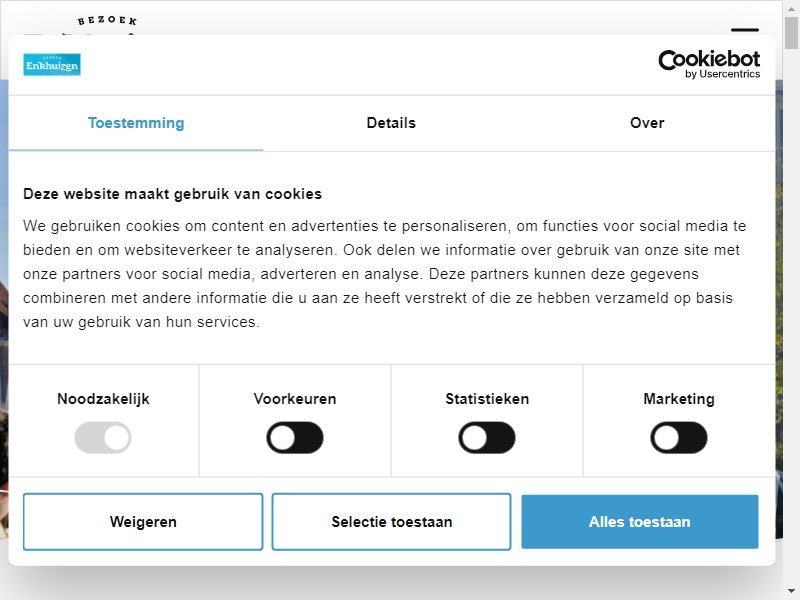The height and width of the screenshot is (600, 800).
Task: Switch to the Toestemming tab
Action: coord(136,123)
